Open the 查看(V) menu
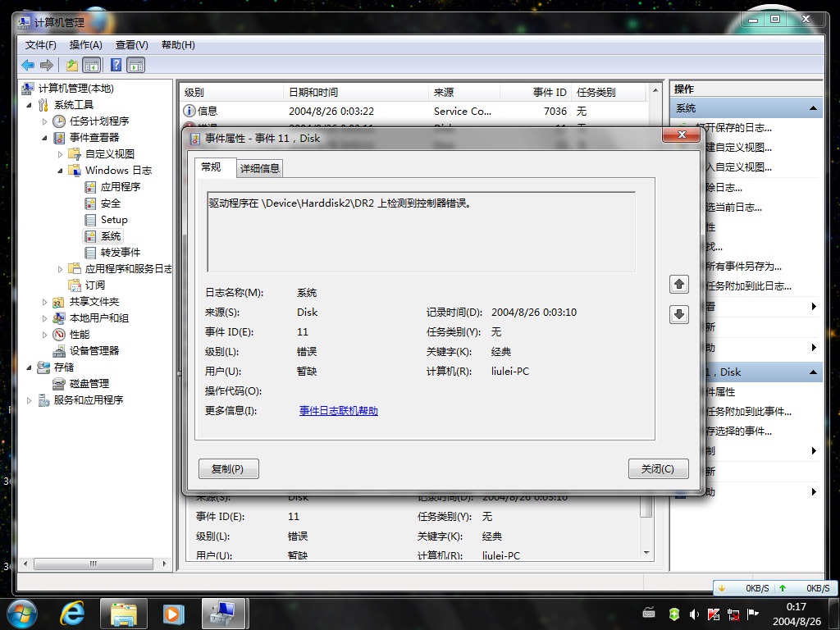This screenshot has height=630, width=840. click(132, 45)
